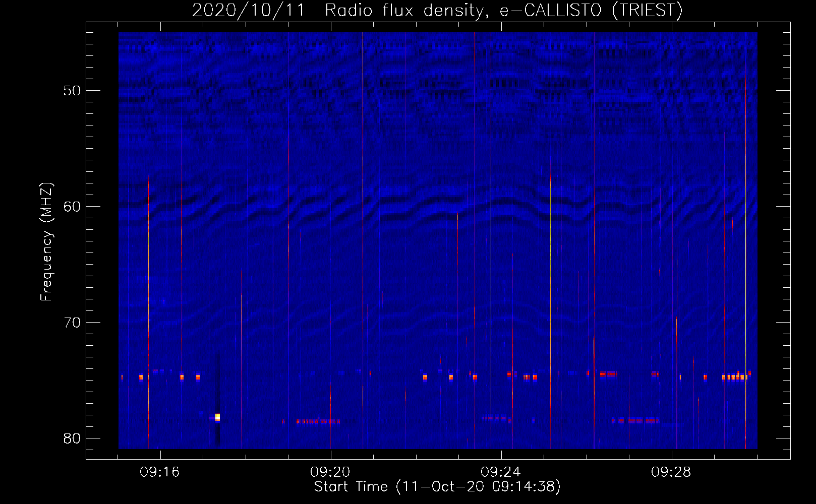Screen dimensions: 816x504
Task: Click the bright white-yellow burst near 78 MHz
Action: pos(217,417)
